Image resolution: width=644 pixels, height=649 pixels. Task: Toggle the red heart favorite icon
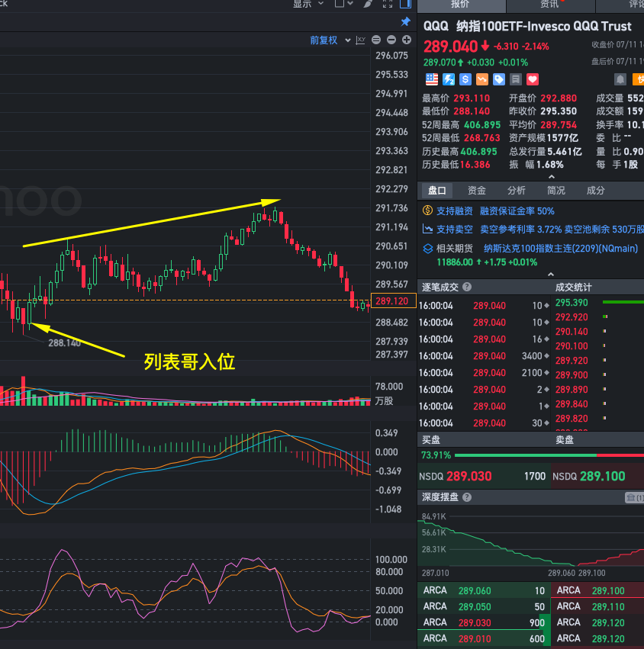pyautogui.click(x=533, y=79)
